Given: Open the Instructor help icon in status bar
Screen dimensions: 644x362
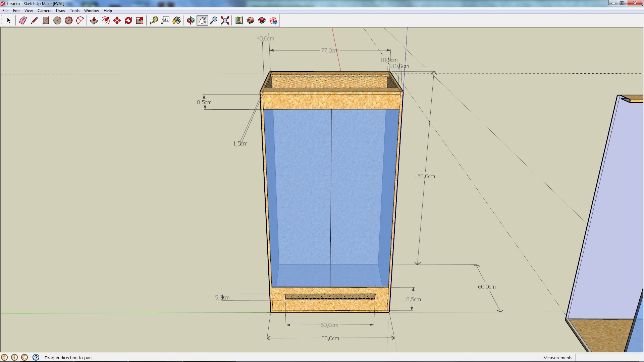Looking at the screenshot, I should point(36,357).
